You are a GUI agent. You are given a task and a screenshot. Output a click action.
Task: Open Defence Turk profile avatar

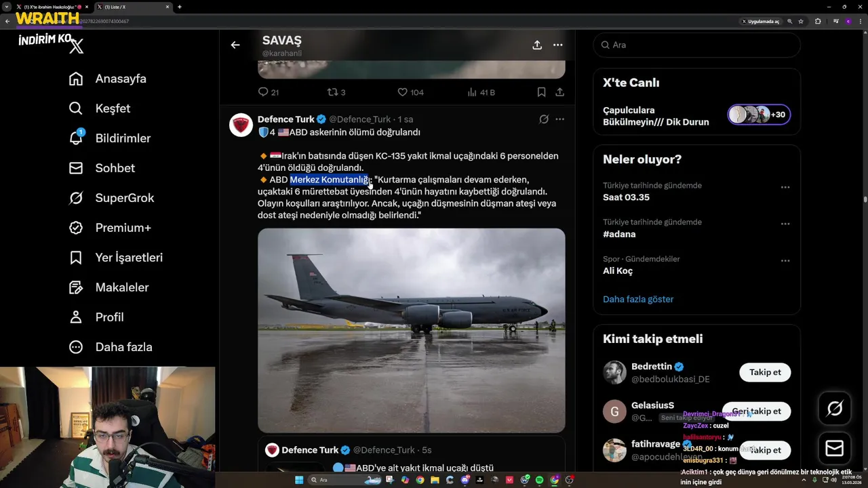click(241, 125)
